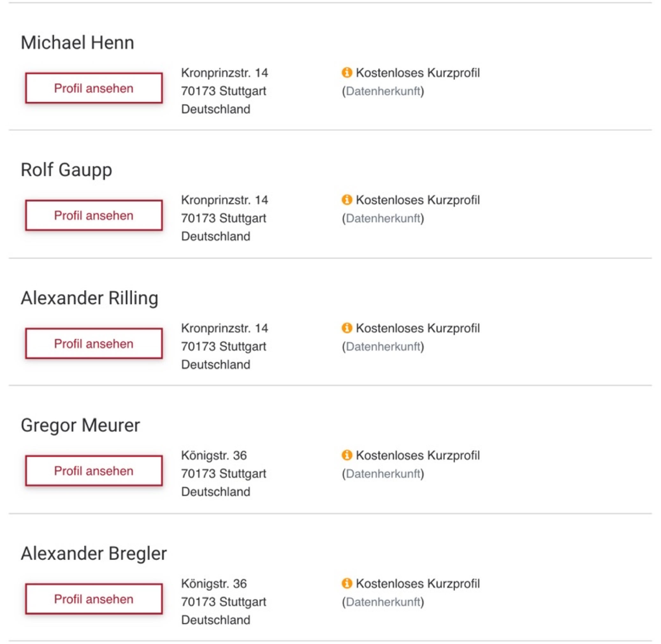Click Datenherkunft in Alexander Rilling's listing

tap(383, 346)
